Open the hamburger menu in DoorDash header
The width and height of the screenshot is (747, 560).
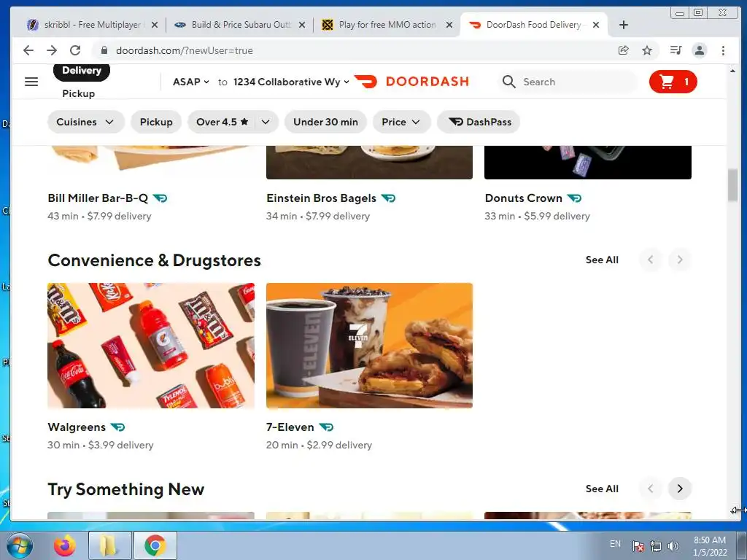pos(31,82)
